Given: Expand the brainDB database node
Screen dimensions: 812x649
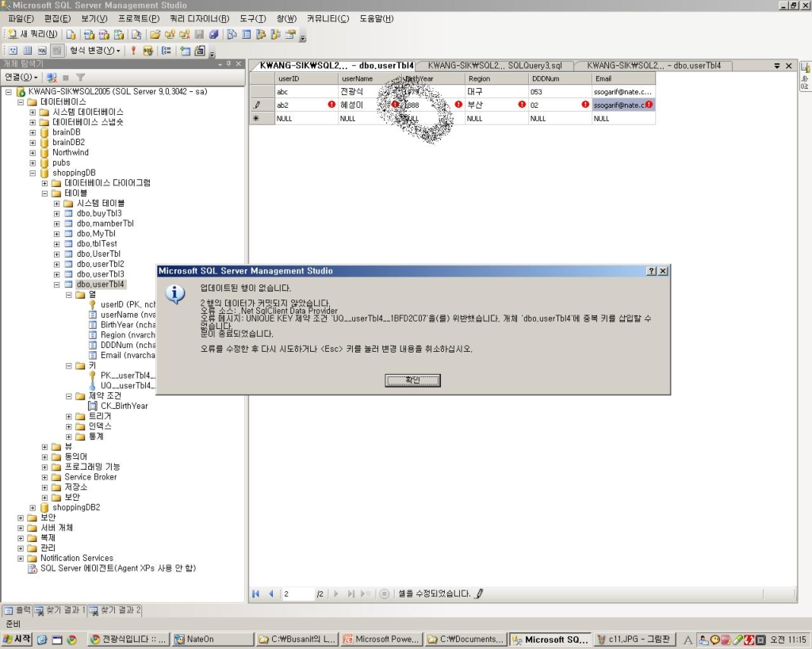Looking at the screenshot, I should point(33,132).
